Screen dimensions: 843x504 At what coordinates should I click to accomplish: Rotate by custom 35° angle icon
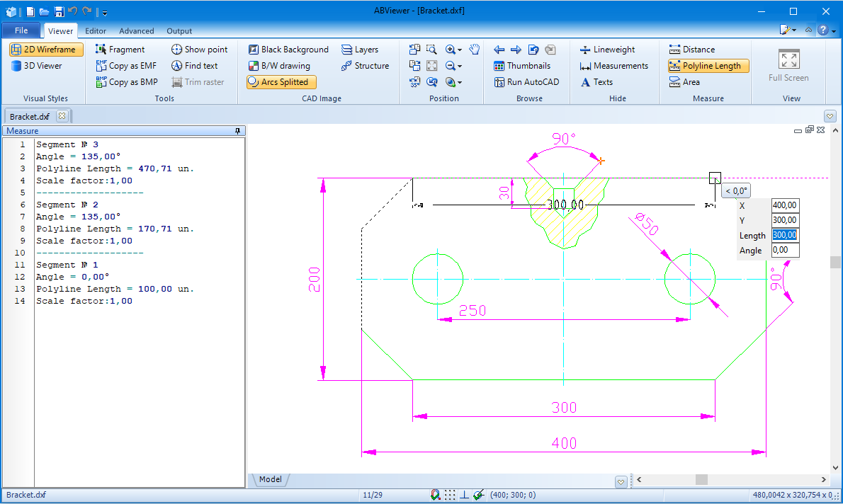[414, 82]
